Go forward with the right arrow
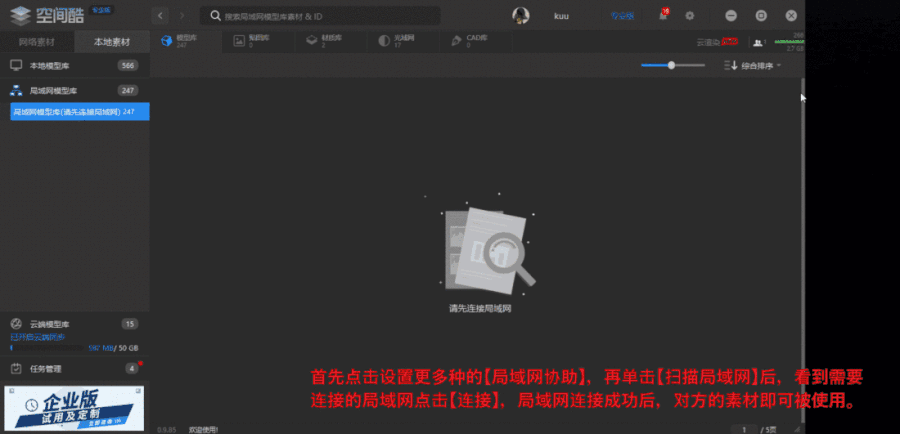Screen dimensions: 900x434 tap(182, 16)
